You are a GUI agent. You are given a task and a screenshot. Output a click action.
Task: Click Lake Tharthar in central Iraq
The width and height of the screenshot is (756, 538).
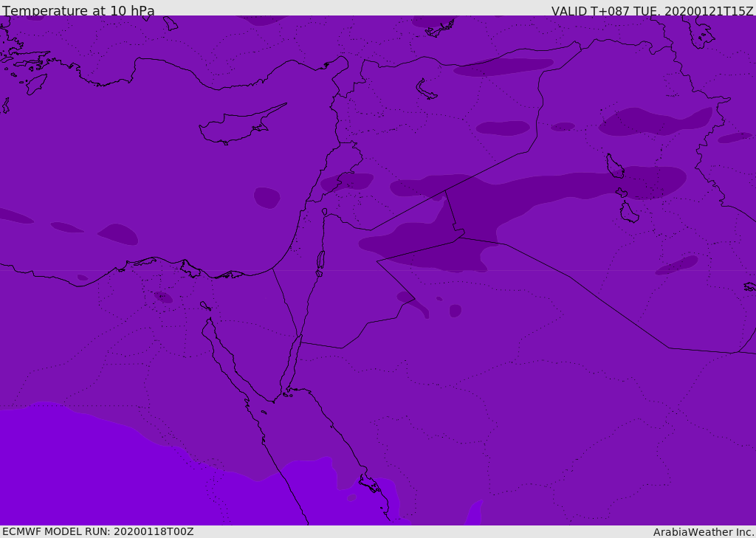(x=614, y=166)
